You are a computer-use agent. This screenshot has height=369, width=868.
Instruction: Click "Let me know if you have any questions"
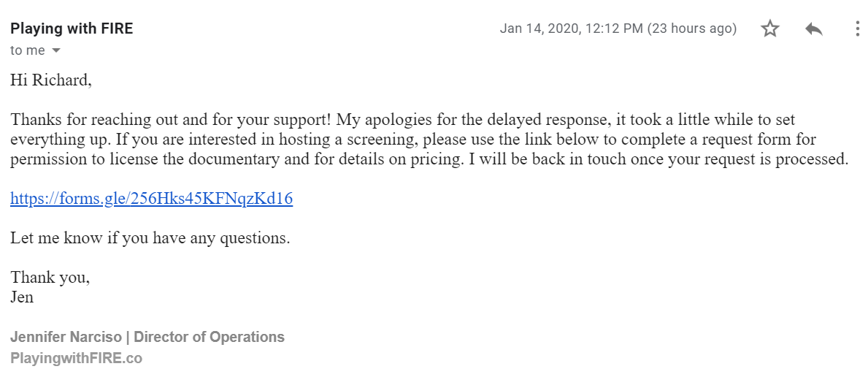150,240
